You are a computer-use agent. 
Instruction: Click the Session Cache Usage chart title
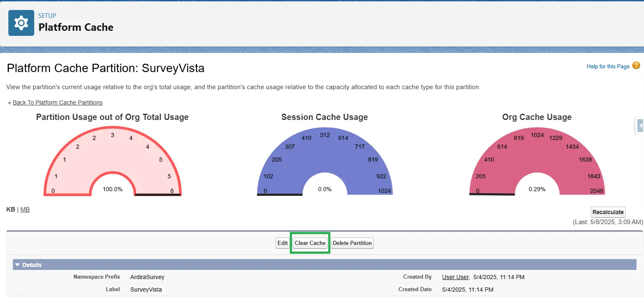(325, 117)
